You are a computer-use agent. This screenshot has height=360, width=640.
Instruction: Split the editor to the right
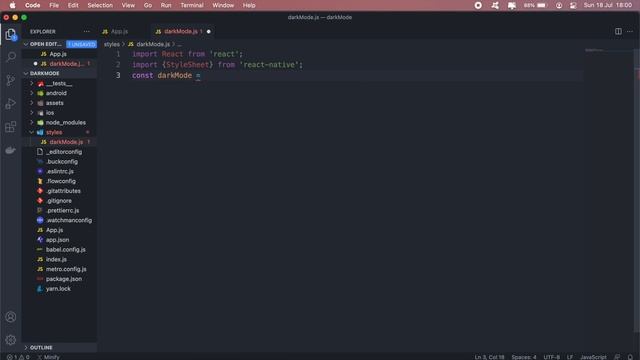click(x=618, y=31)
